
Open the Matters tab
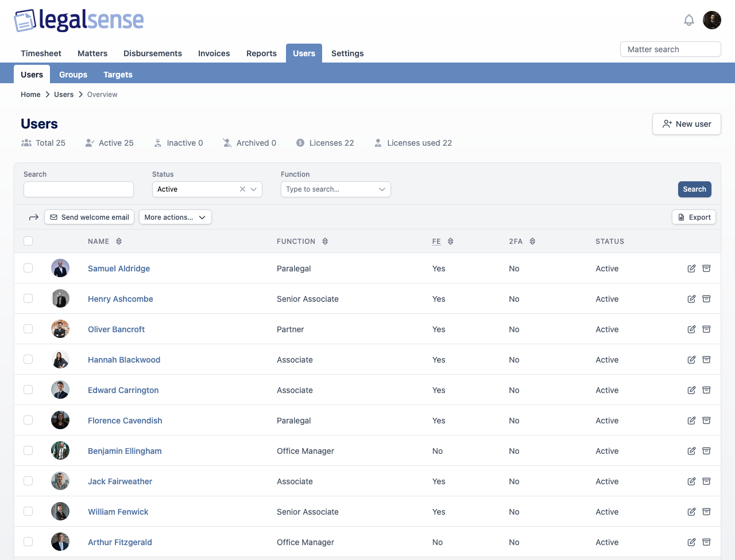[x=92, y=53]
